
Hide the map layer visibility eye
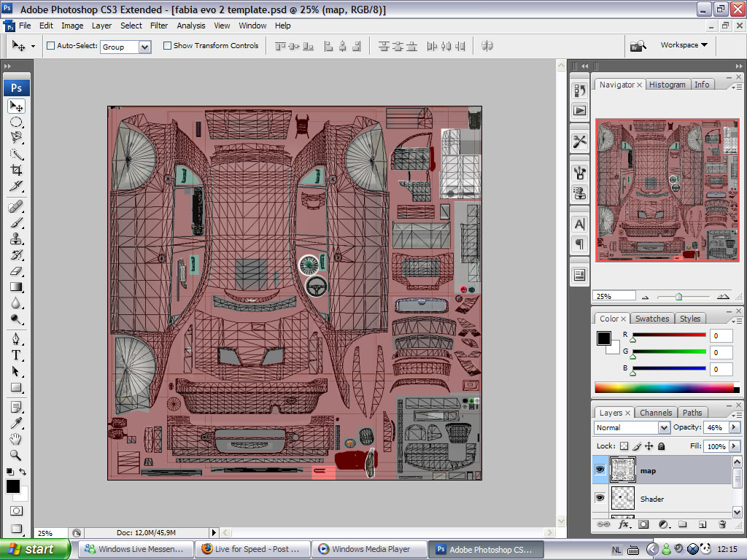[600, 470]
